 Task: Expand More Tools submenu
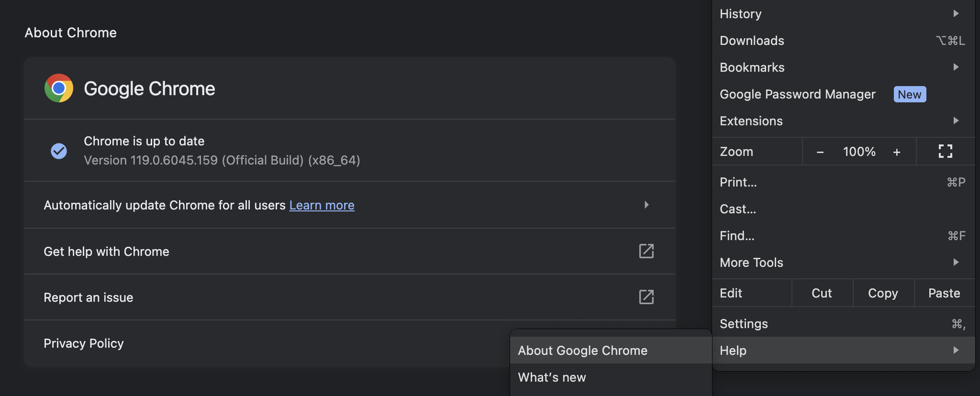tap(956, 263)
